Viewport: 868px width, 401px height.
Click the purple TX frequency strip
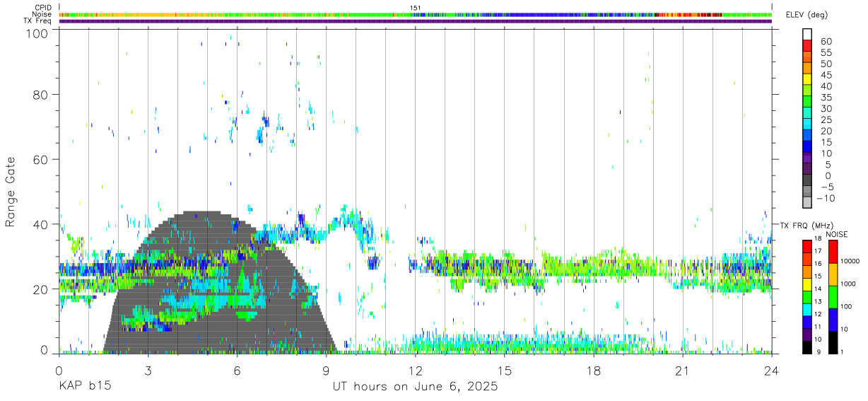click(x=416, y=21)
